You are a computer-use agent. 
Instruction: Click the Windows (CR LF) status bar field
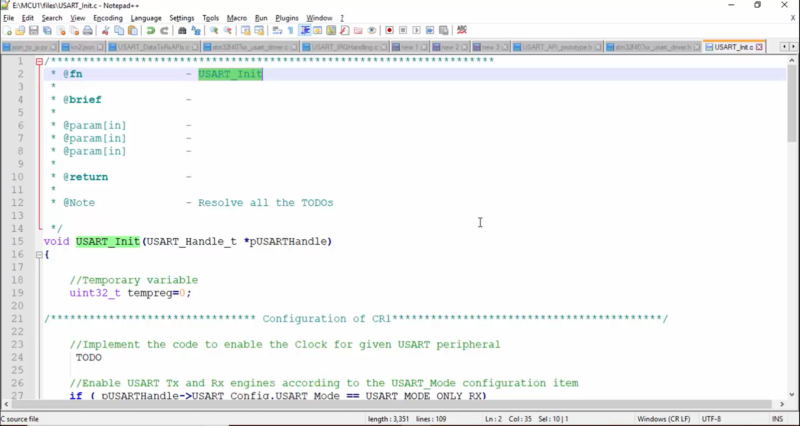[664, 419]
